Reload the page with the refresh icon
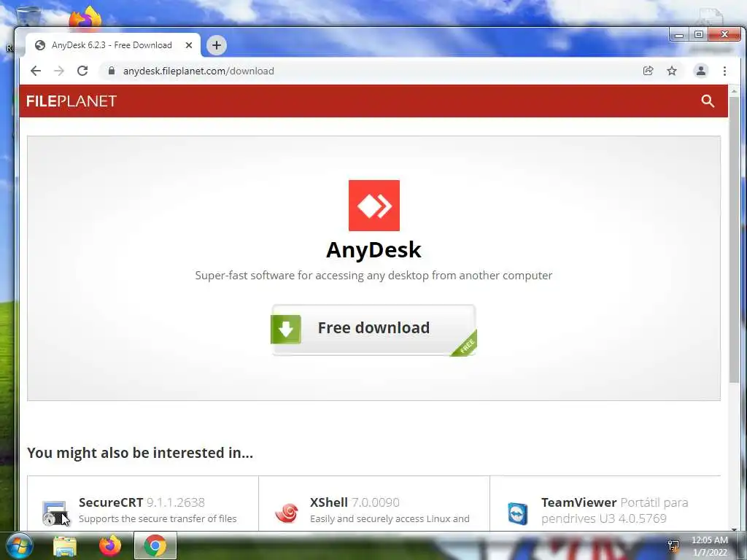Viewport: 747px width, 560px height. pos(82,71)
